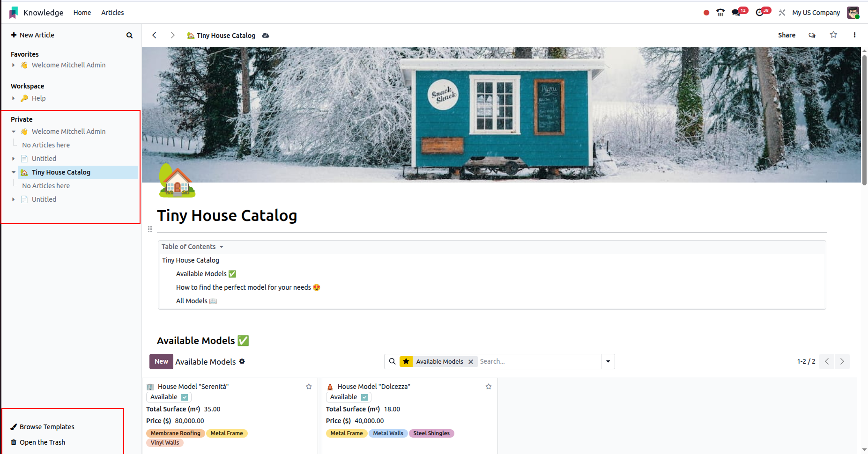
Task: Expand Welcome Mitchell Admin under Favorites
Action: 13,65
